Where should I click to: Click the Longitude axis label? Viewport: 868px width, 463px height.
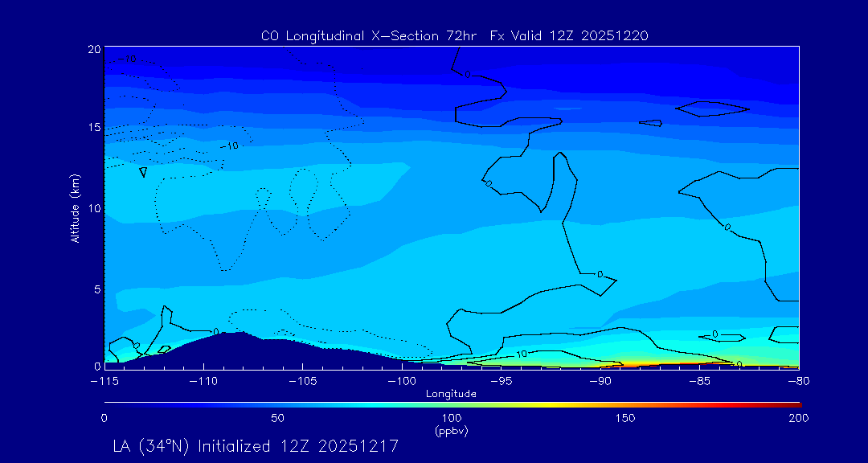451,394
